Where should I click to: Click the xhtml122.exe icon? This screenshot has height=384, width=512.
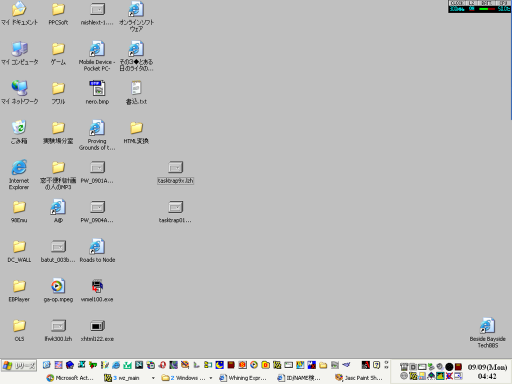click(97, 330)
